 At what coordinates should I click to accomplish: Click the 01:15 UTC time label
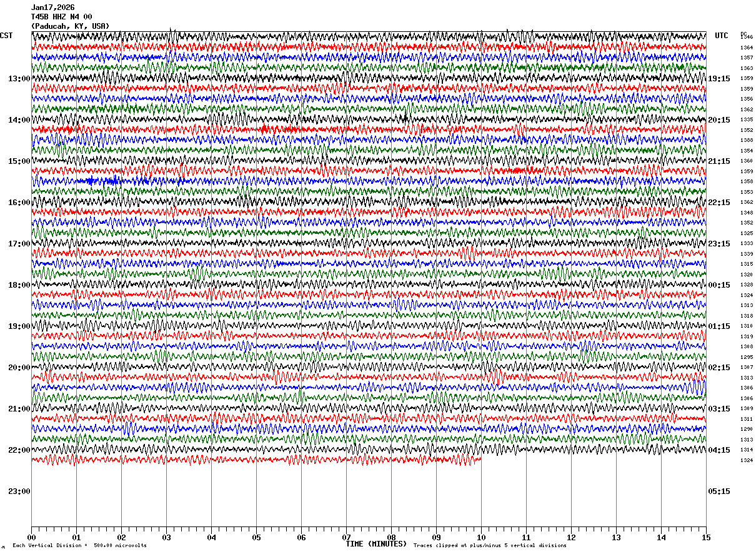[x=719, y=326]
